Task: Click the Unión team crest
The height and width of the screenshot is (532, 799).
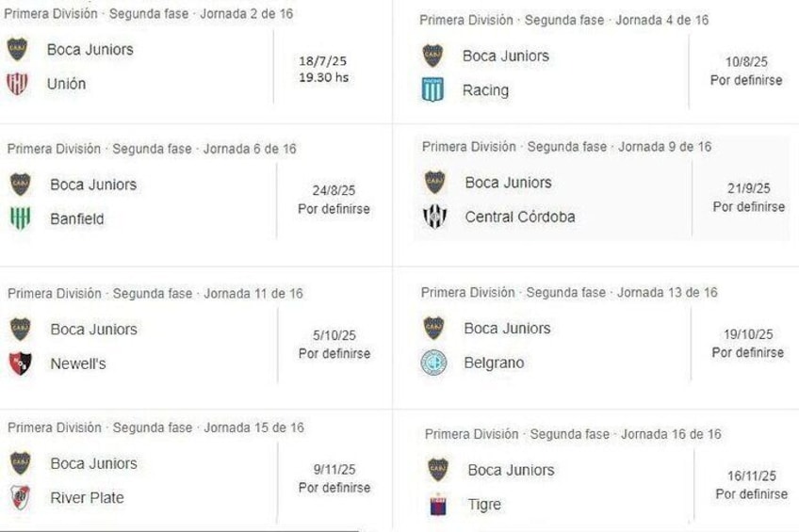Action: pos(17,84)
